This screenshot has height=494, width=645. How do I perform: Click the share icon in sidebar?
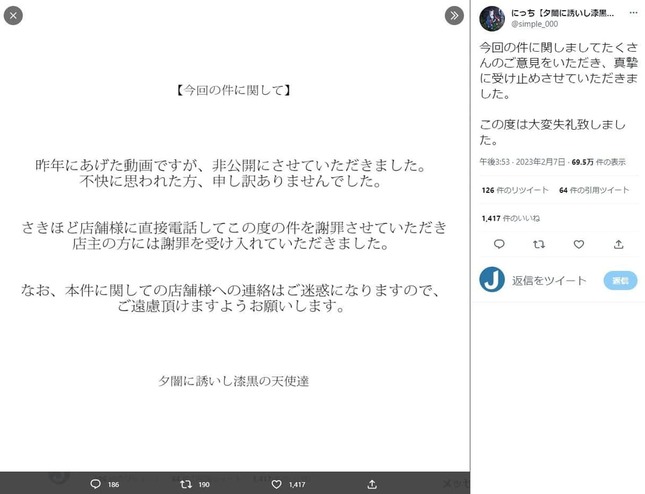click(617, 244)
